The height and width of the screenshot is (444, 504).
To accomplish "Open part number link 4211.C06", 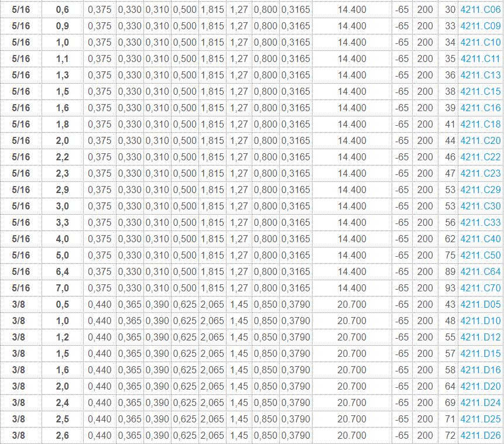I will tap(480, 10).
